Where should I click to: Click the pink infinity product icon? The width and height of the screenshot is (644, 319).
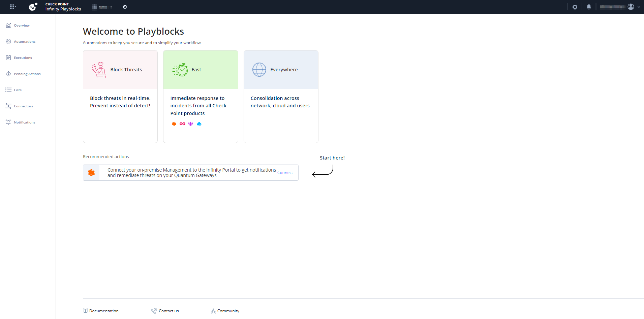pyautogui.click(x=182, y=124)
